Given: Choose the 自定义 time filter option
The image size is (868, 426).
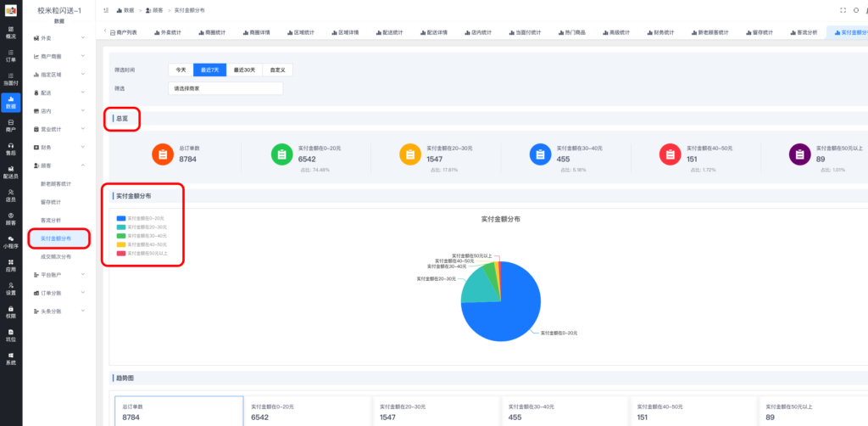Looking at the screenshot, I should tap(277, 70).
